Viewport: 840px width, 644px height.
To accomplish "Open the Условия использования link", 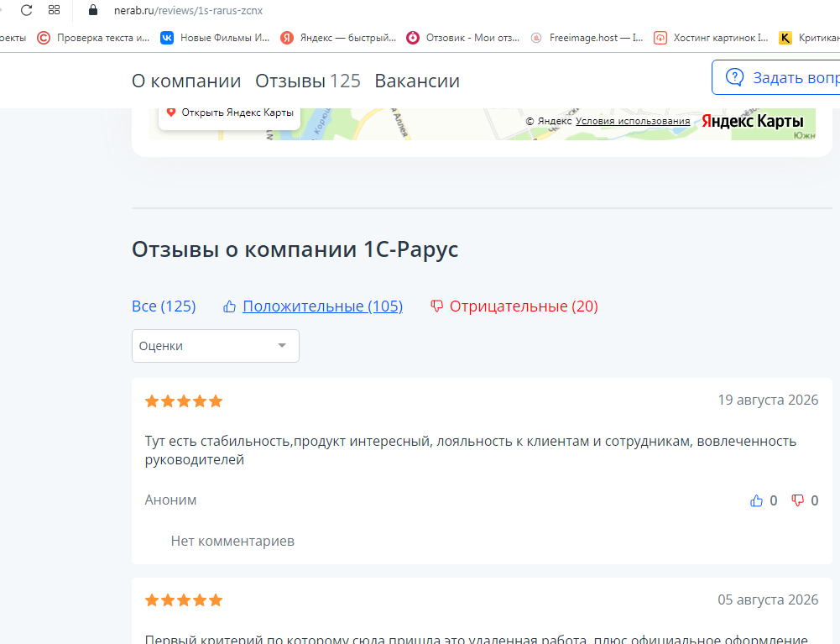I will click(x=633, y=121).
